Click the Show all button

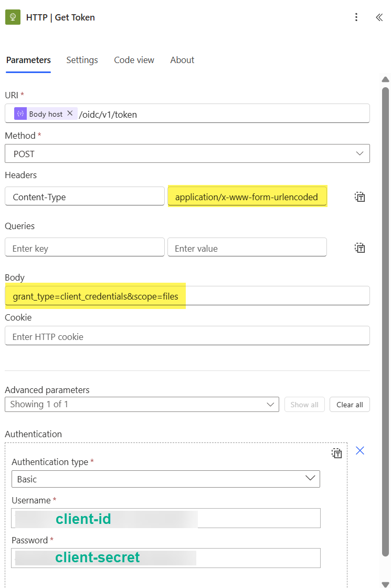[x=304, y=405]
